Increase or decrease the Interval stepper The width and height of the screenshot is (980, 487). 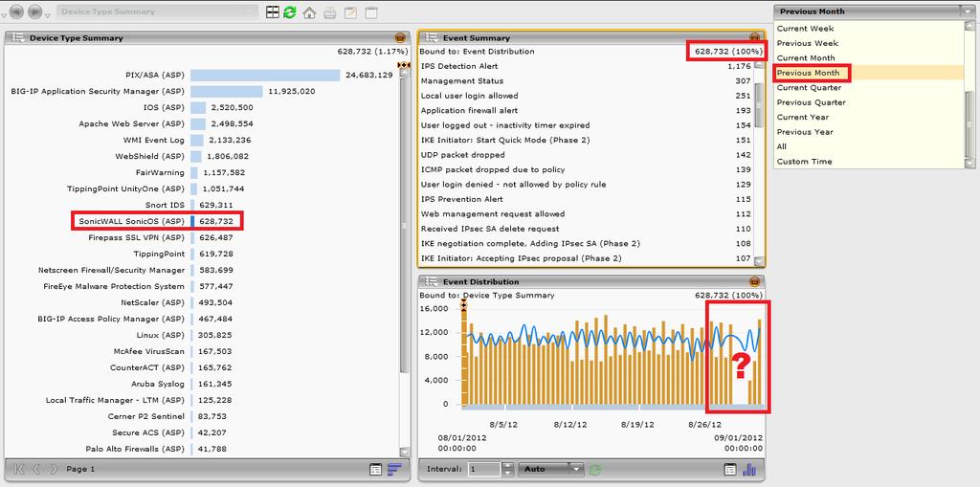pos(508,469)
